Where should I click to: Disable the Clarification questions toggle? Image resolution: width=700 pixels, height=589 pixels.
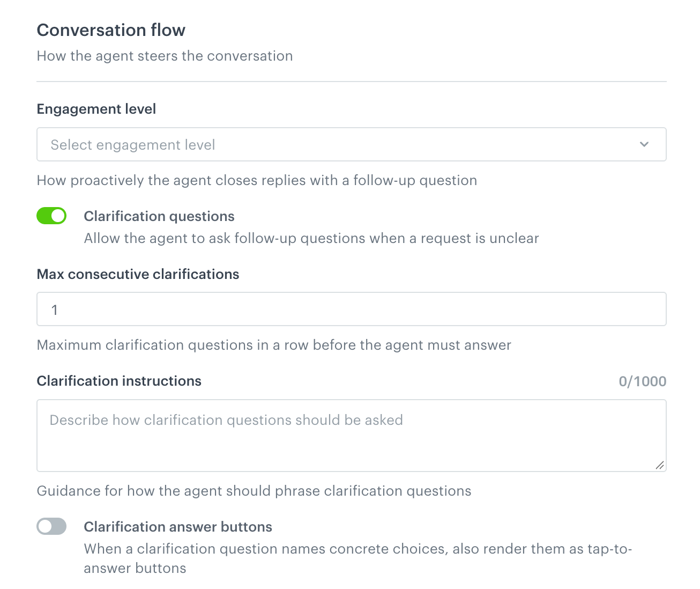coord(51,216)
